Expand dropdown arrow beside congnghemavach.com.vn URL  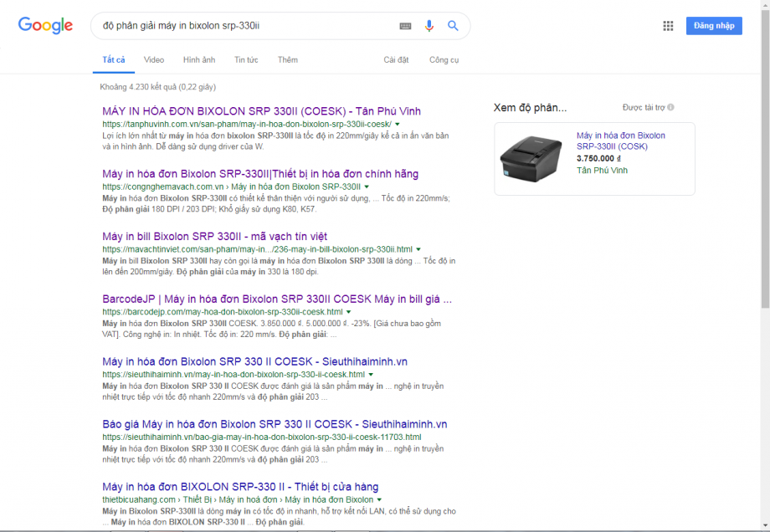pos(367,187)
